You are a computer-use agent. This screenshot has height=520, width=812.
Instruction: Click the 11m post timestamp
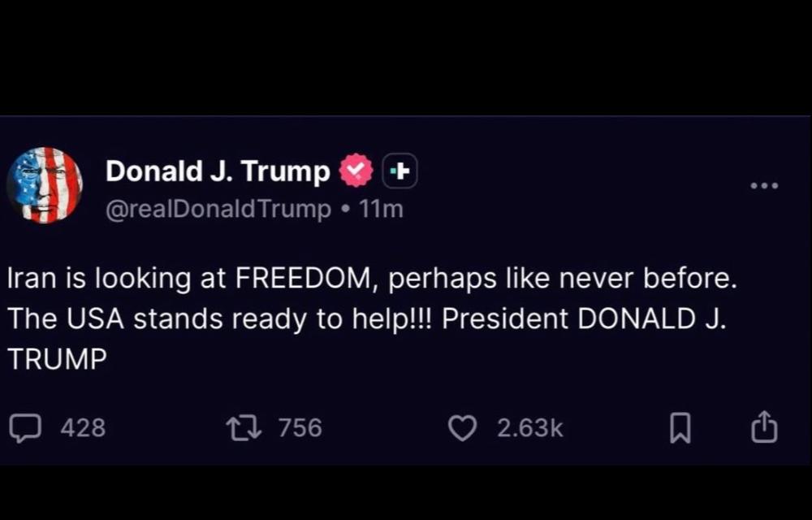click(381, 209)
